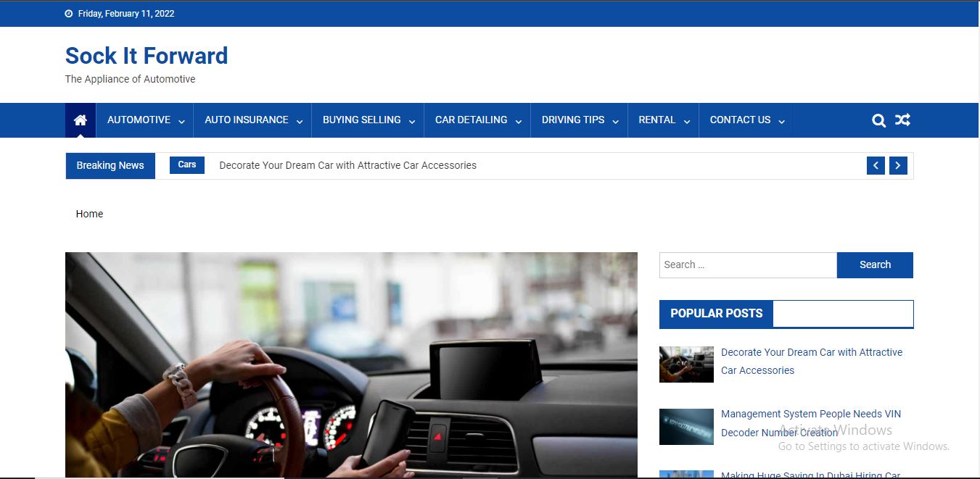The height and width of the screenshot is (479, 980).
Task: Open the AUTOMOTIVE menu item
Action: click(139, 120)
